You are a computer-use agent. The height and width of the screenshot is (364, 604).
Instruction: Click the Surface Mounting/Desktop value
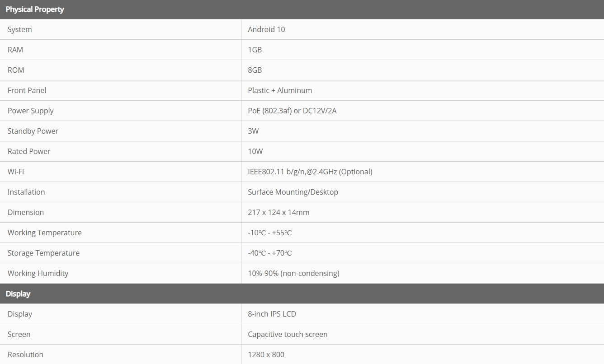click(293, 192)
